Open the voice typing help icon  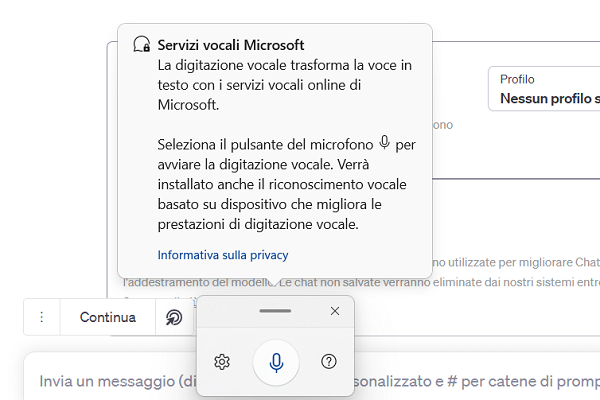coord(328,362)
